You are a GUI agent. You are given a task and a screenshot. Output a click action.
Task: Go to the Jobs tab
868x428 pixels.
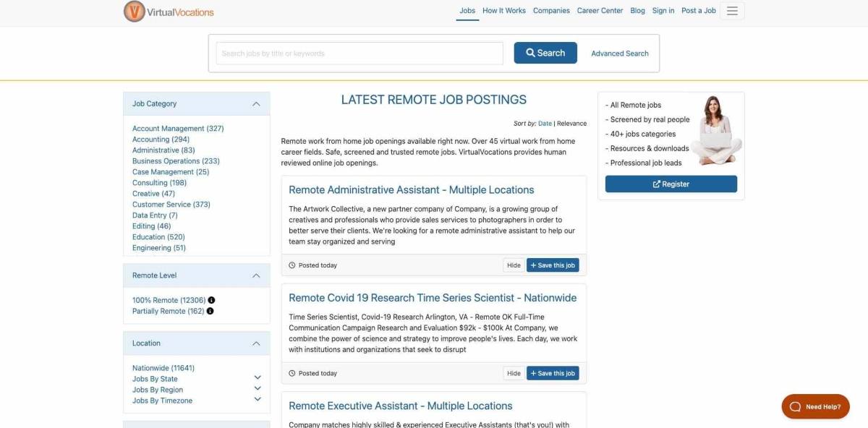pos(467,11)
